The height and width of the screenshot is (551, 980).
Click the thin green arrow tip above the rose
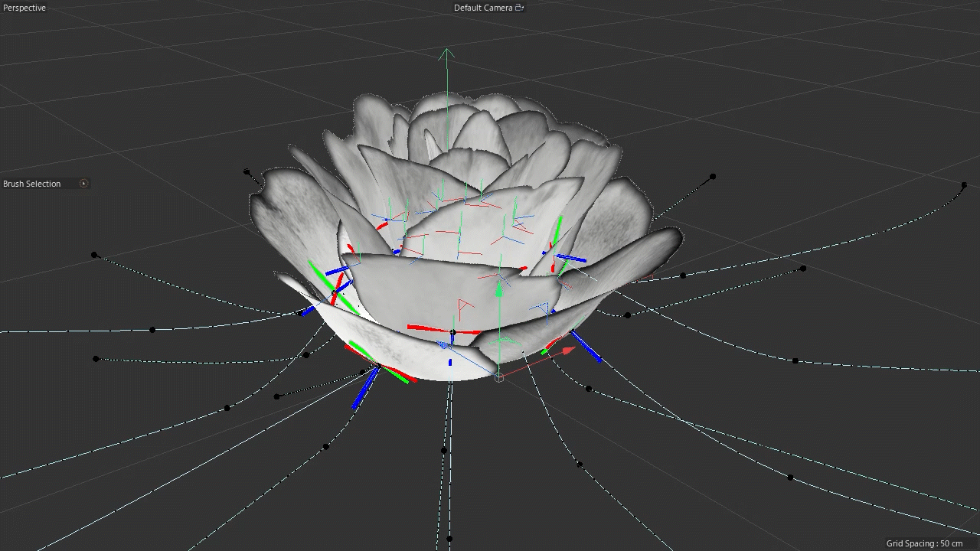click(x=446, y=53)
